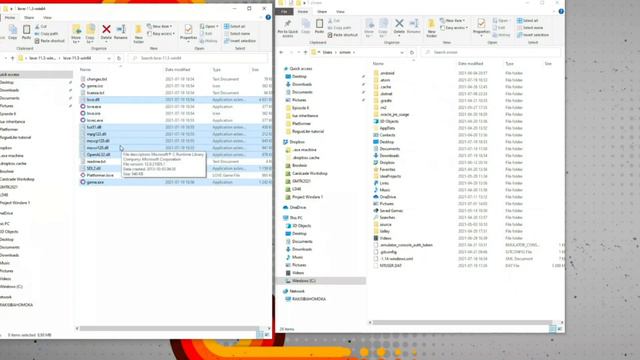Open View tab in love-11.3-win64 window
Image resolution: width=640 pixels, height=360 pixels.
(47, 18)
